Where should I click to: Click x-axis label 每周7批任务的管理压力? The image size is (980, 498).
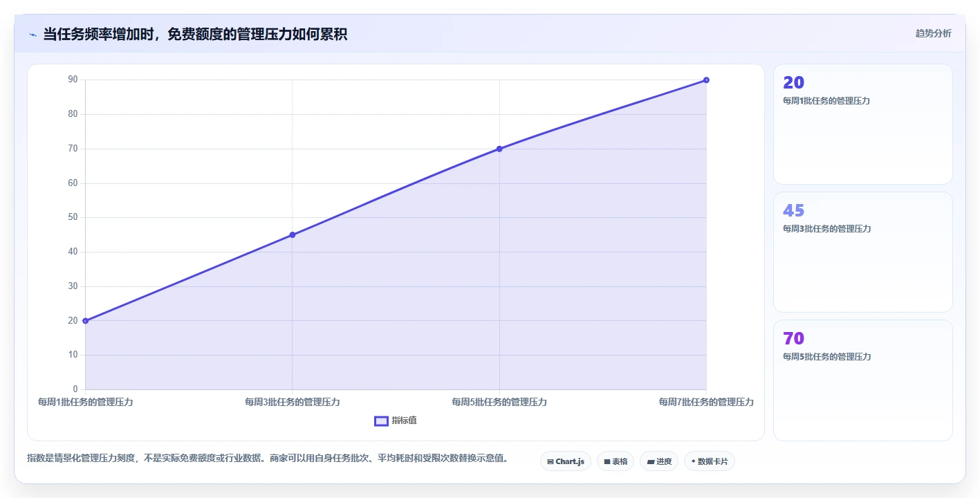[x=706, y=402]
